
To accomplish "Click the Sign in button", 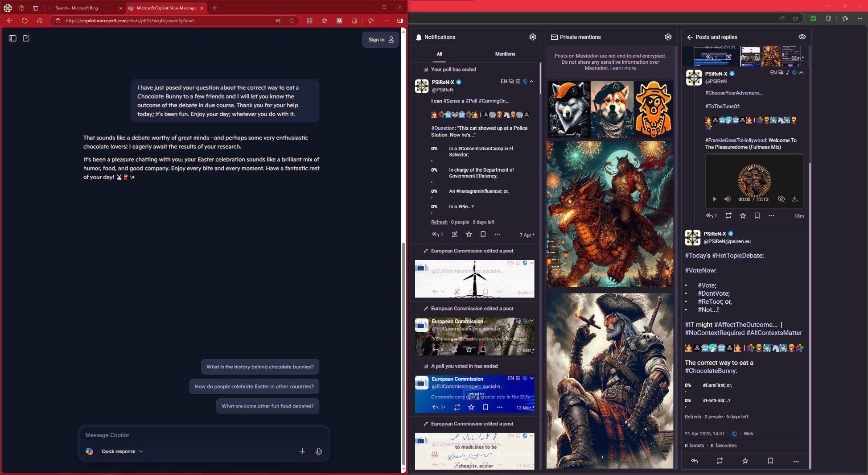I will click(381, 40).
